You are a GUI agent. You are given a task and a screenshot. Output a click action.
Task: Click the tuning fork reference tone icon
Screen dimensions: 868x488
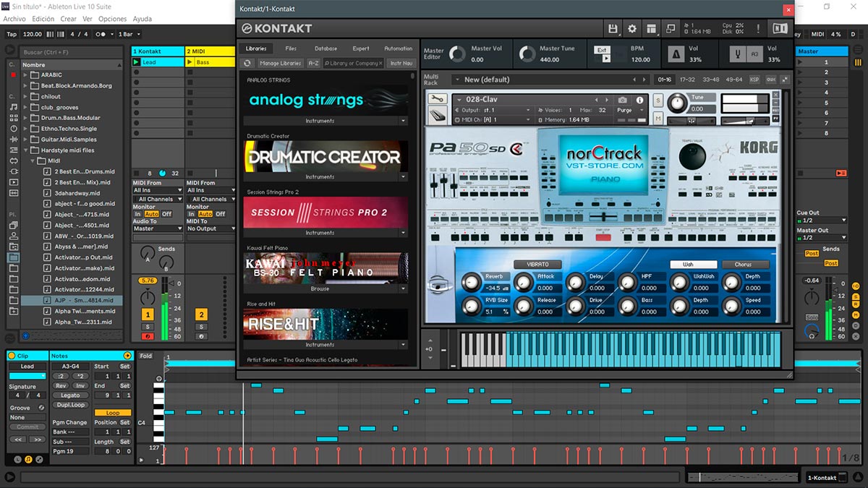(x=739, y=54)
